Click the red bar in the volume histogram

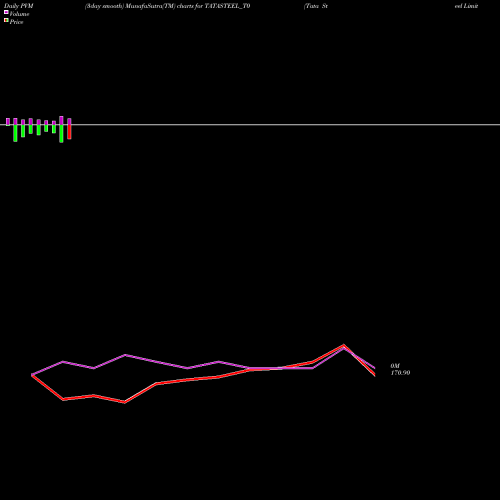pyautogui.click(x=69, y=132)
